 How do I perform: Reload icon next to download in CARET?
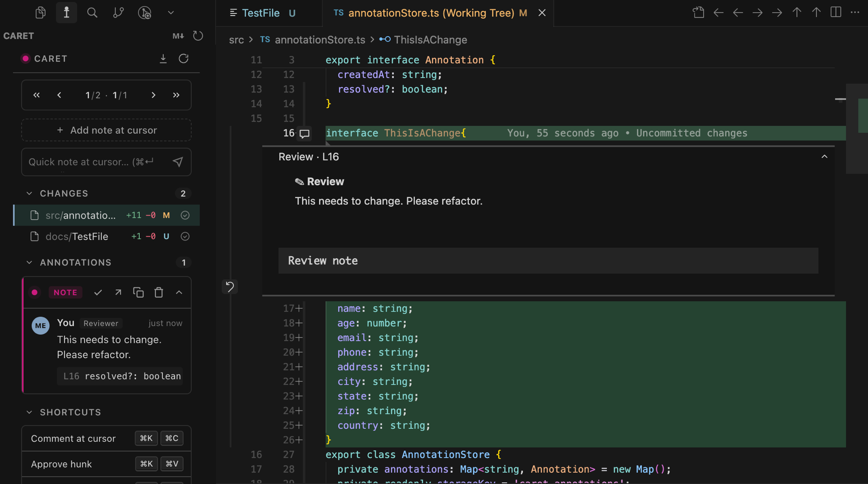(x=184, y=59)
